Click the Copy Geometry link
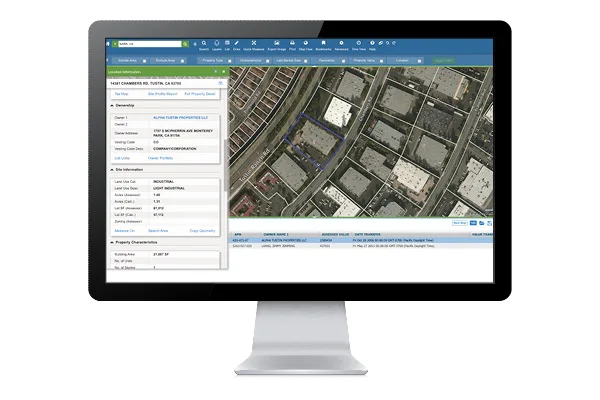 pyautogui.click(x=202, y=231)
